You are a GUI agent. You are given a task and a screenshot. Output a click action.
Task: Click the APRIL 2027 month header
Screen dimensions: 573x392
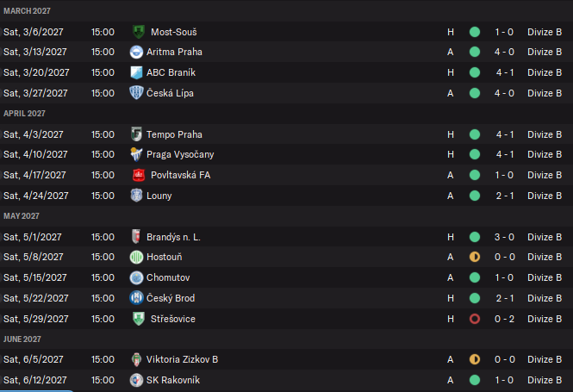coord(25,114)
